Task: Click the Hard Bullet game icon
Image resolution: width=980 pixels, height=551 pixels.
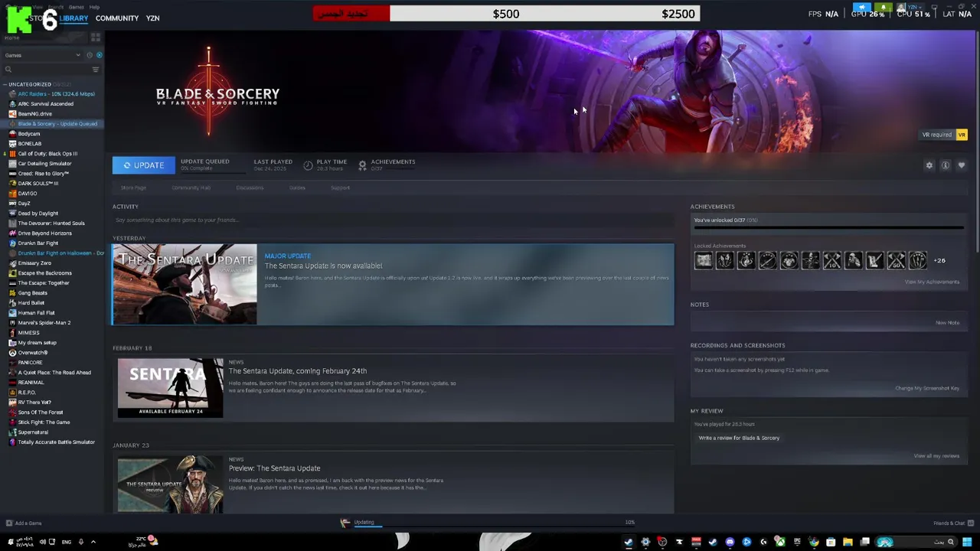Action: 12,303
